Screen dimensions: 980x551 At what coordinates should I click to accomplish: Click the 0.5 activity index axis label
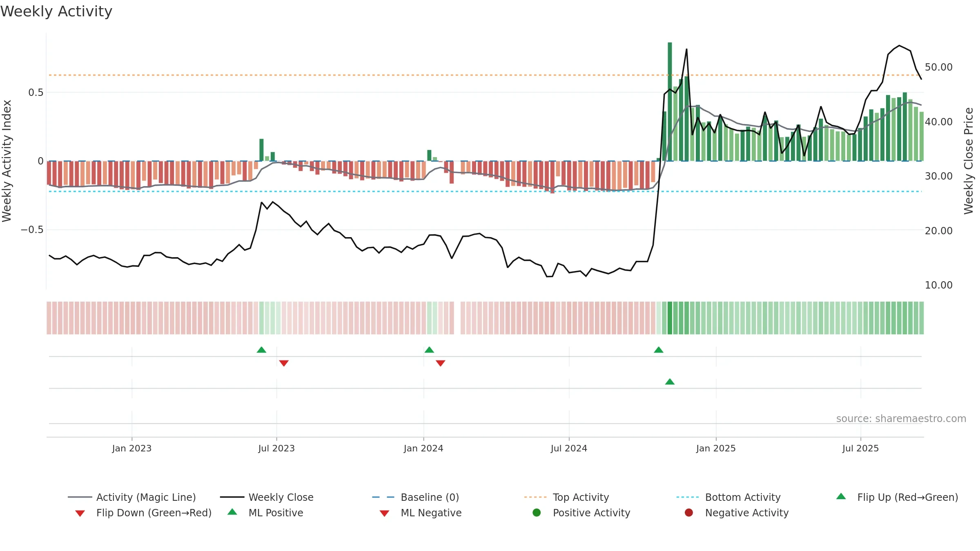pos(36,93)
